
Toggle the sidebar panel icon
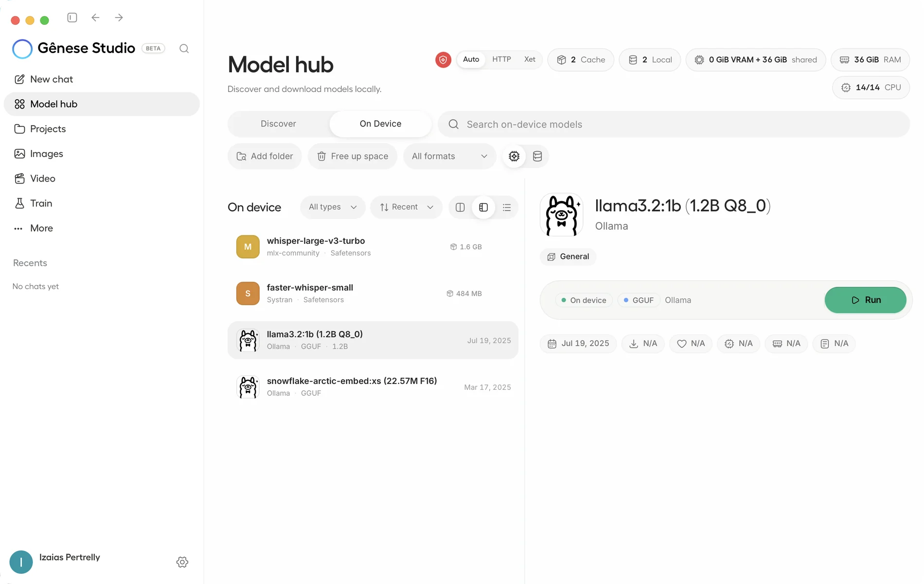[x=72, y=18]
